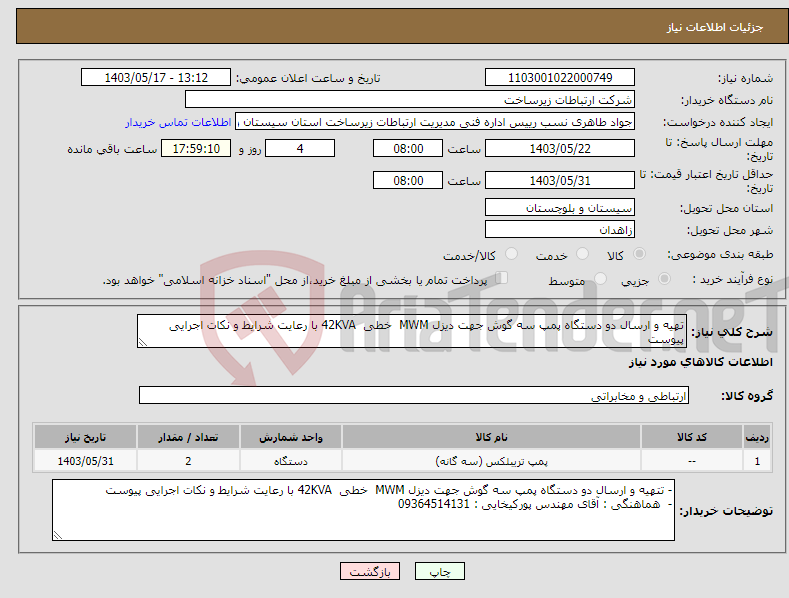The width and height of the screenshot is (789, 598).
Task: Select the خدمت radio button
Action: point(582,254)
